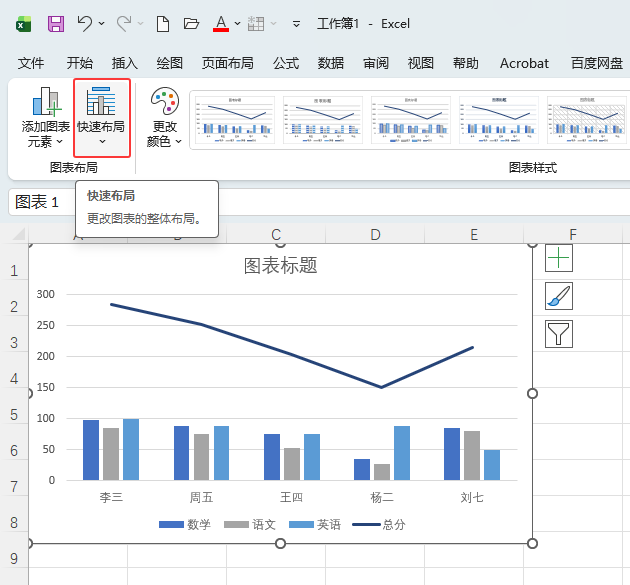Image resolution: width=630 pixels, height=585 pixels.
Task: Click the borders table icon in quick access
Action: click(256, 24)
